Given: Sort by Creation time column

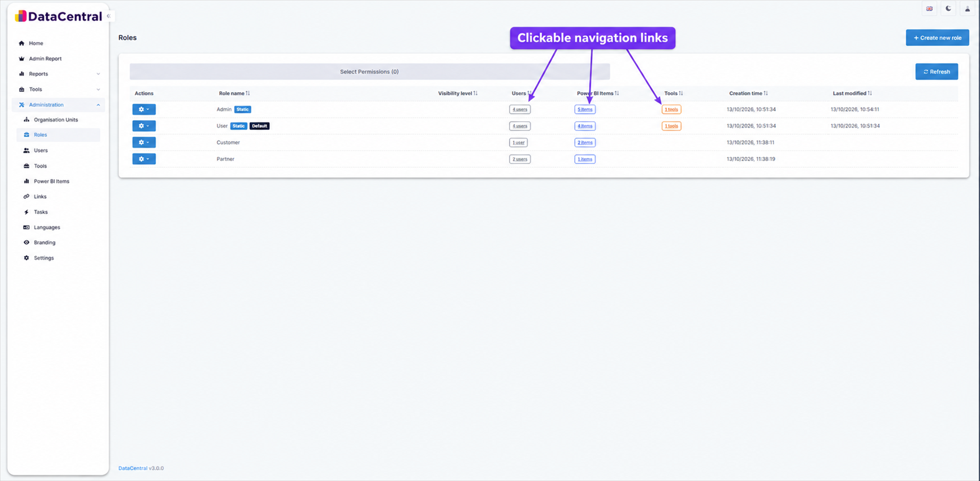Looking at the screenshot, I should pos(748,93).
